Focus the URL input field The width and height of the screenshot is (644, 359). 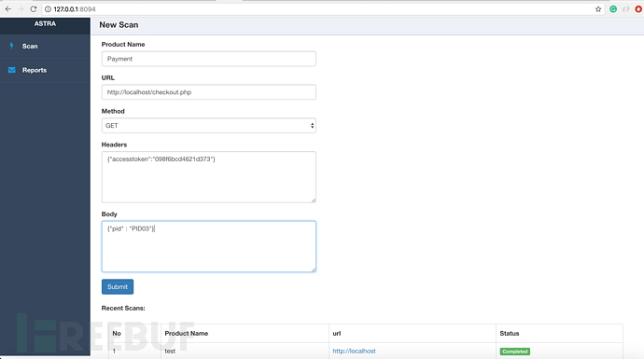click(209, 92)
